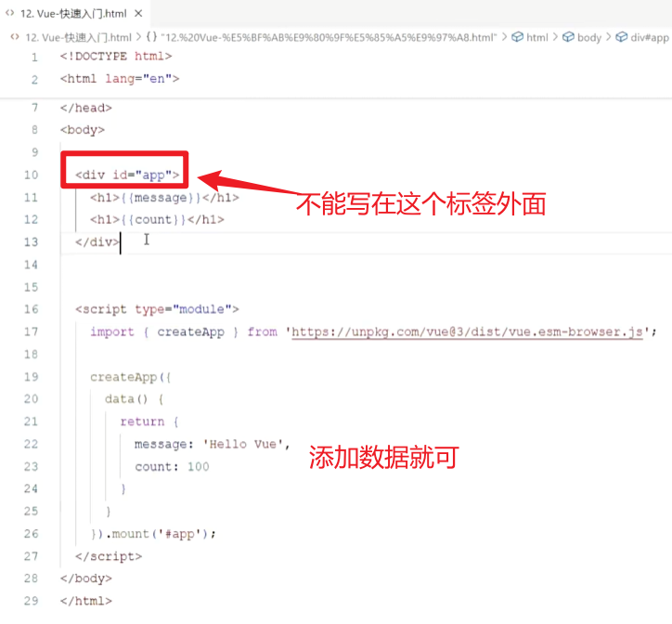Click the </head> line

(x=86, y=108)
